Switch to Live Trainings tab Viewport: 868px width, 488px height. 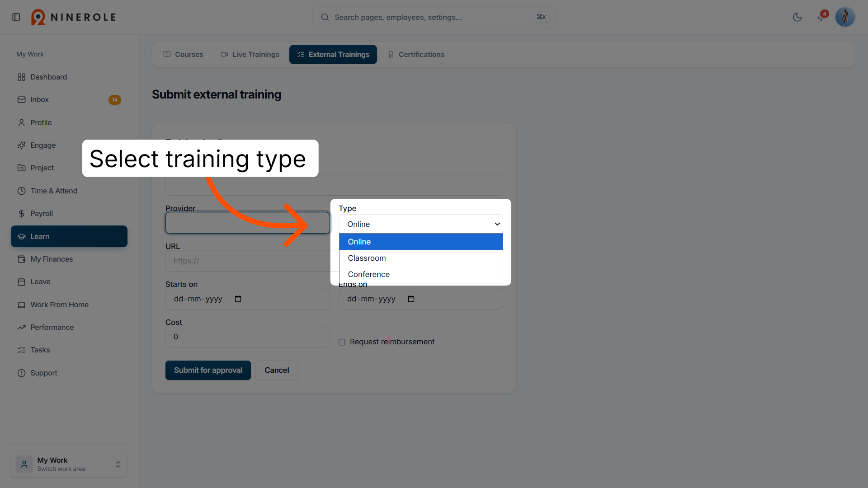coord(250,54)
